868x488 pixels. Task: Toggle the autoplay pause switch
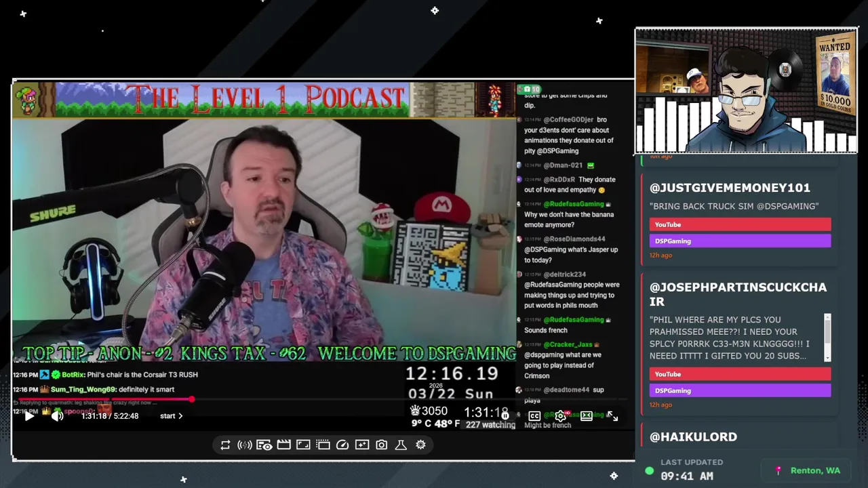[504, 415]
